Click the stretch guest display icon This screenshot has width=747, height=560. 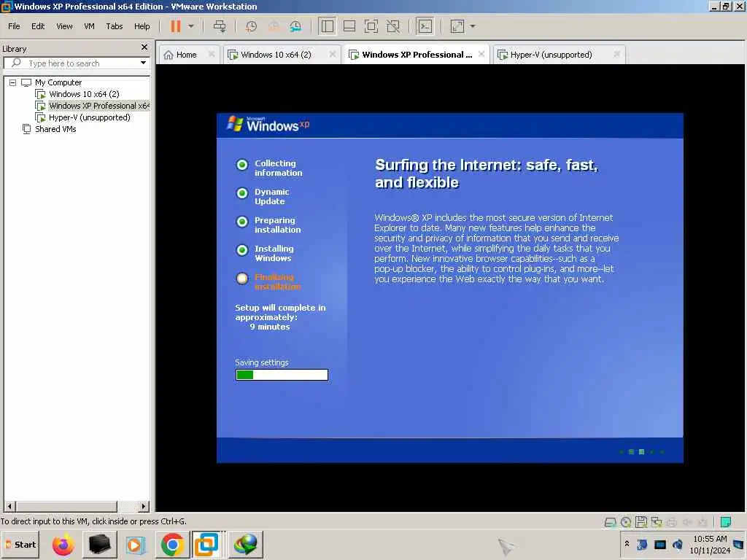pos(457,26)
